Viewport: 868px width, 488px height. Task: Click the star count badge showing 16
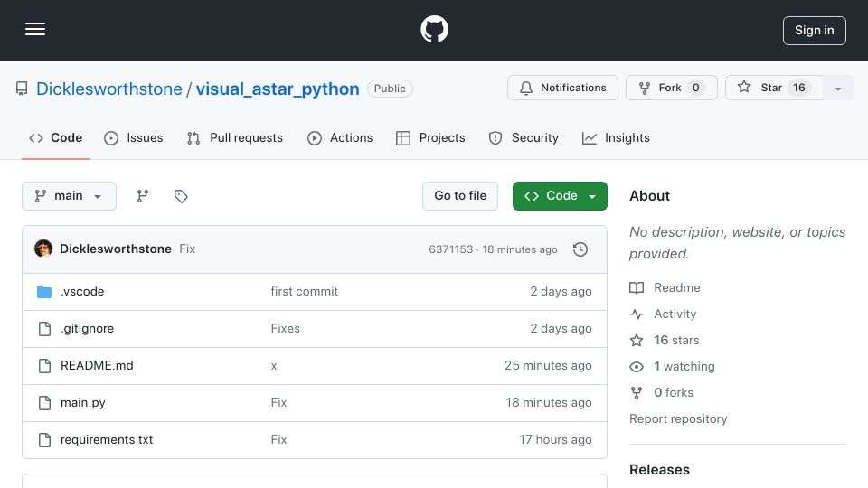pyautogui.click(x=798, y=88)
